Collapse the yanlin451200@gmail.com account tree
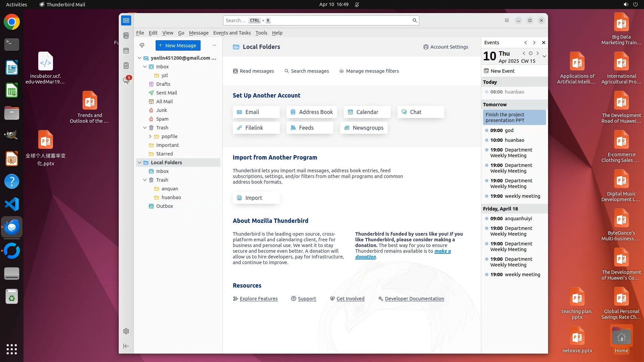This screenshot has height=362, width=644. (x=140, y=58)
